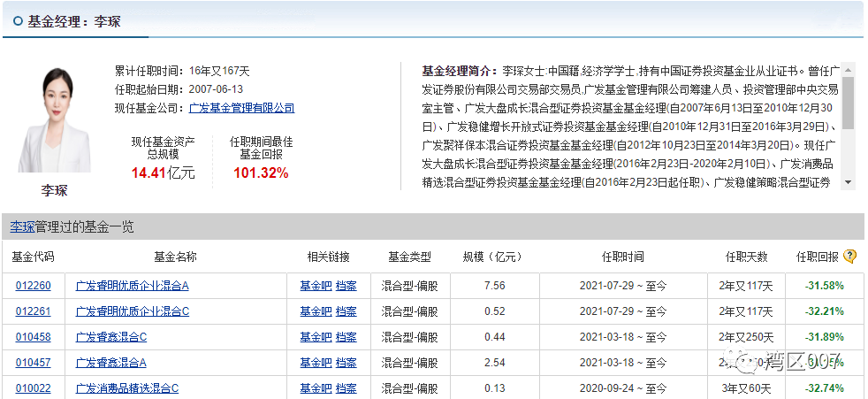Open fund code 010022 link
868x399 pixels.
click(34, 387)
